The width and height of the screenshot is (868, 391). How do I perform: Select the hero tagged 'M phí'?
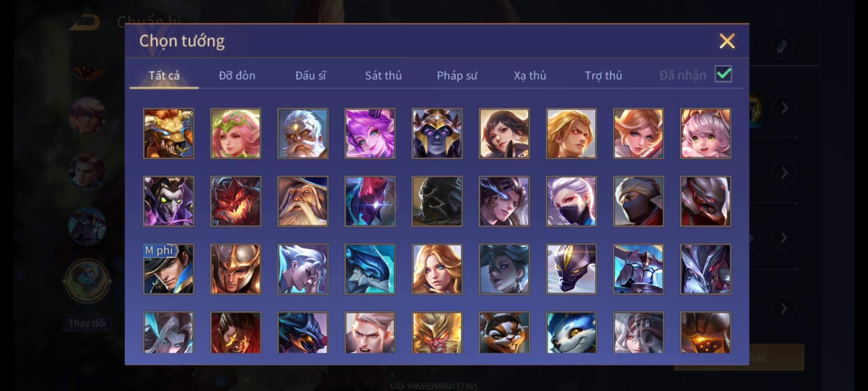click(169, 269)
